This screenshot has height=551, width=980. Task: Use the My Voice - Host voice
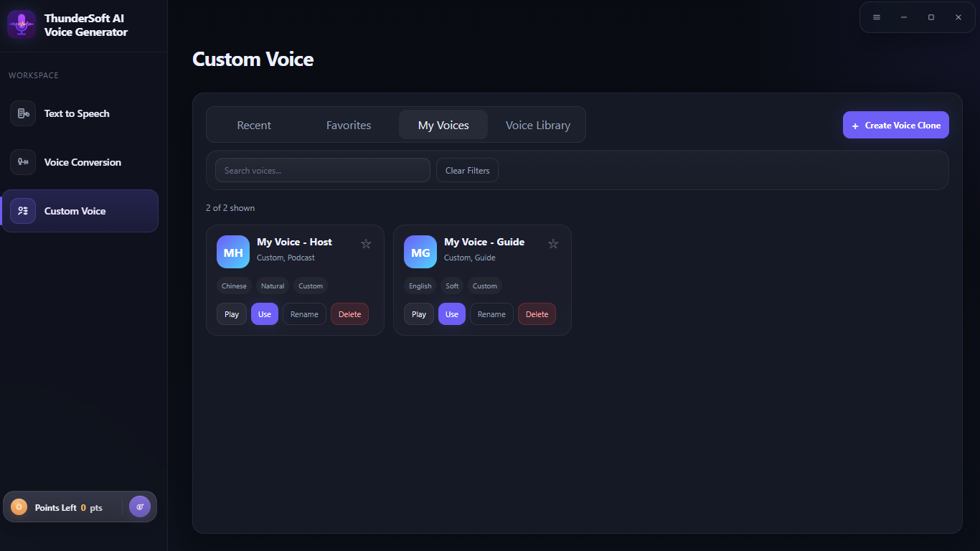point(265,314)
